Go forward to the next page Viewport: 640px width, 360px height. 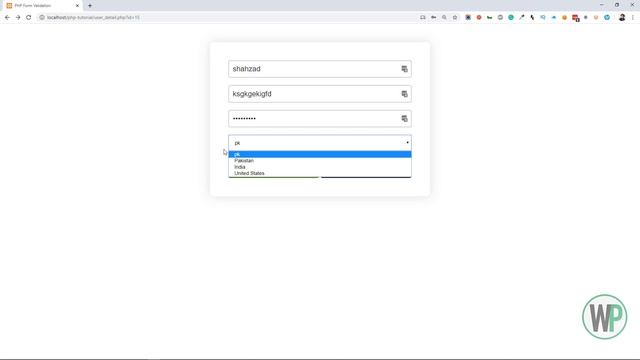pyautogui.click(x=18, y=18)
